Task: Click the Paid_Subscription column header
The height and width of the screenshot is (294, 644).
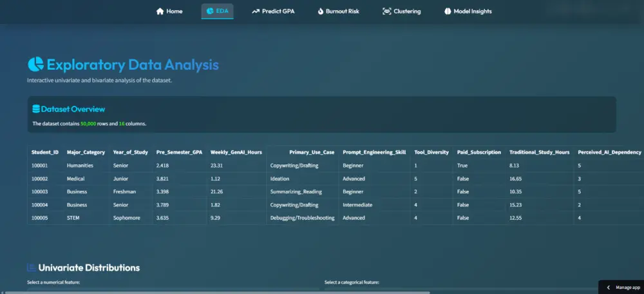Action: (479, 152)
